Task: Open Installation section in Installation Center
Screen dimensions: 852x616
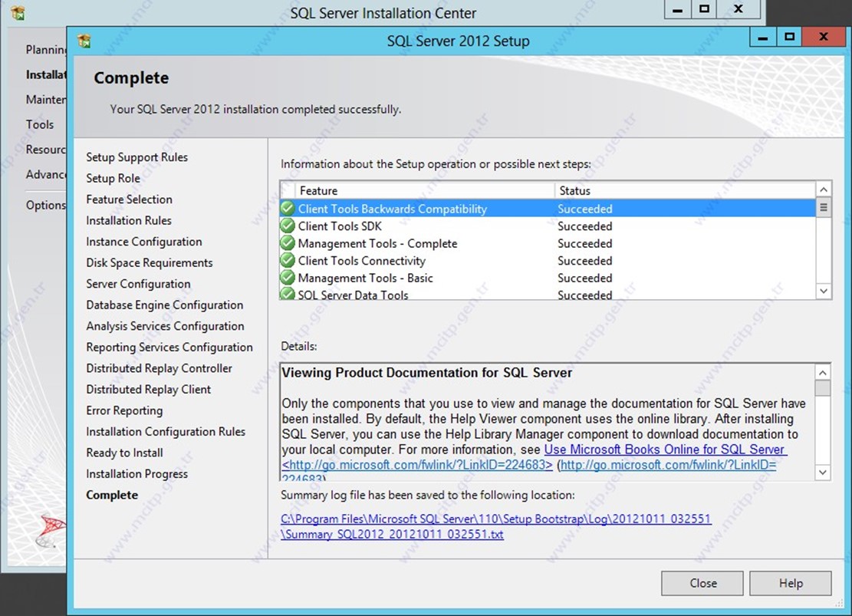Action: point(46,74)
